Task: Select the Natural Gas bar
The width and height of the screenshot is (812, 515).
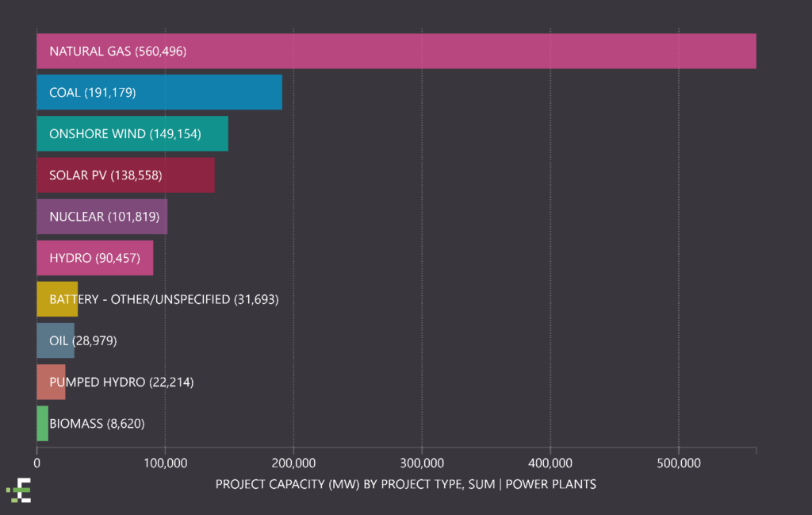Action: point(396,52)
